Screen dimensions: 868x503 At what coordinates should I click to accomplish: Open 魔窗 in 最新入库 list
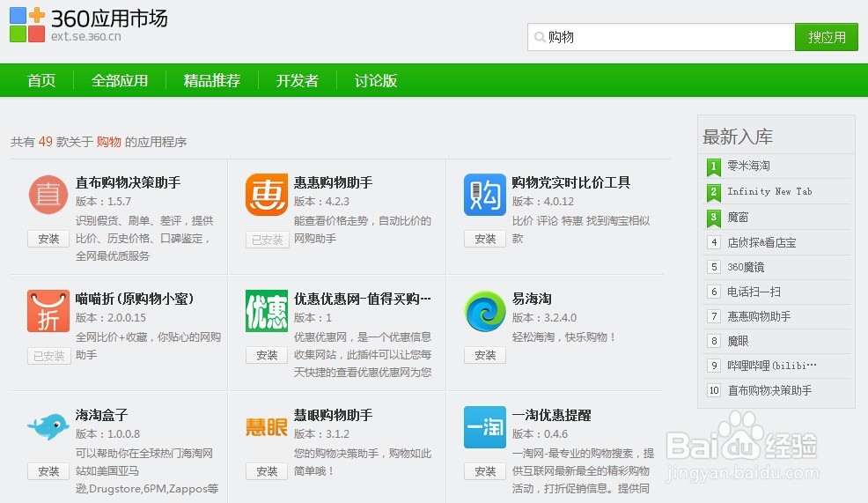(738, 218)
